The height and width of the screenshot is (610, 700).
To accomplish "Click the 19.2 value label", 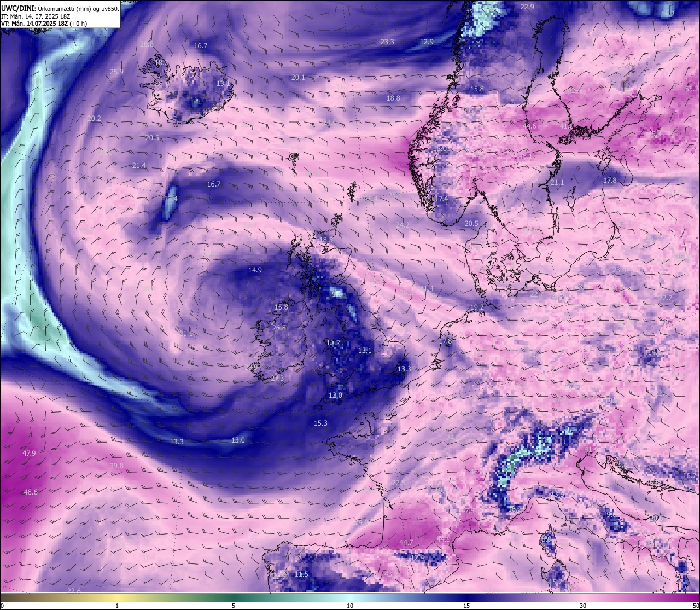I will [x=477, y=307].
